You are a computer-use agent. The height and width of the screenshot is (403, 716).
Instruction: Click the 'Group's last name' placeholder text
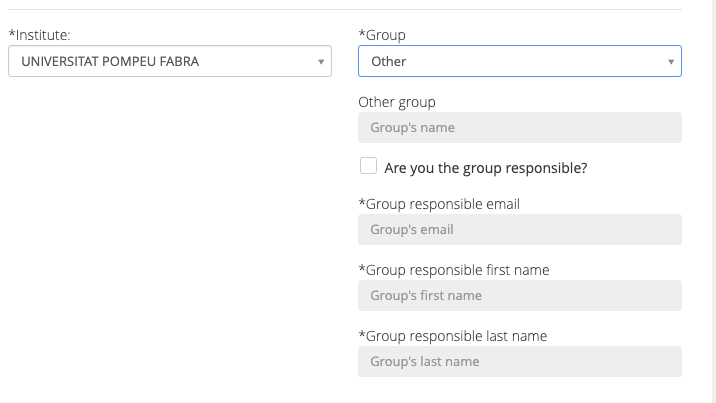click(x=425, y=362)
